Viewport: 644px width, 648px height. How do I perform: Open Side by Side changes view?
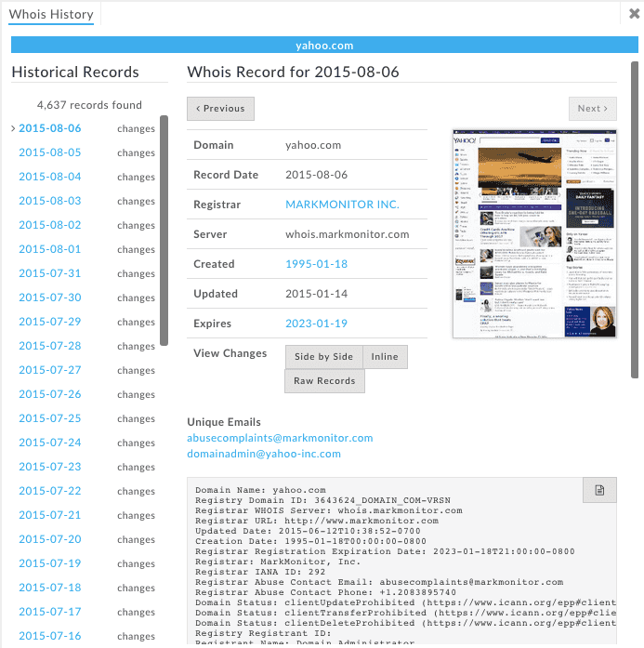click(324, 357)
